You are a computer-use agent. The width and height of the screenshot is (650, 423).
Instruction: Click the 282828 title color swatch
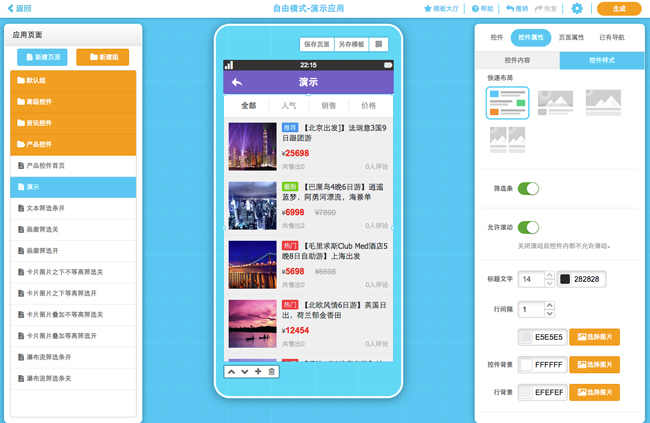tap(566, 279)
